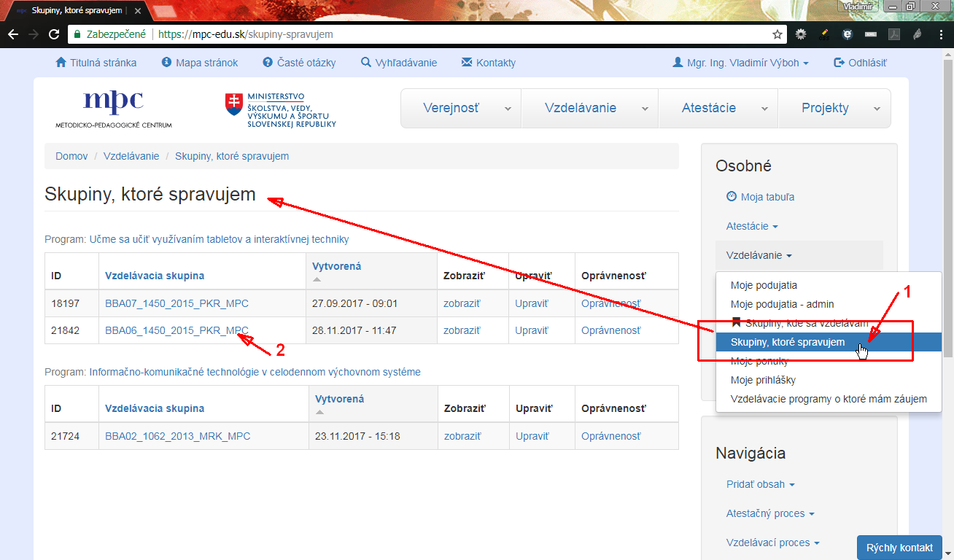954x560 pixels.
Task: Click the info icon beside Mapa stránok
Action: click(166, 63)
